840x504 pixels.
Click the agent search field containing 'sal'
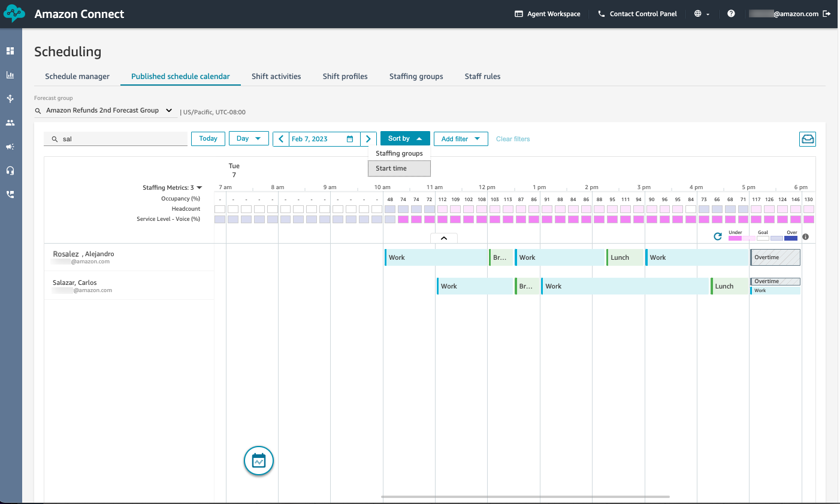(x=116, y=139)
